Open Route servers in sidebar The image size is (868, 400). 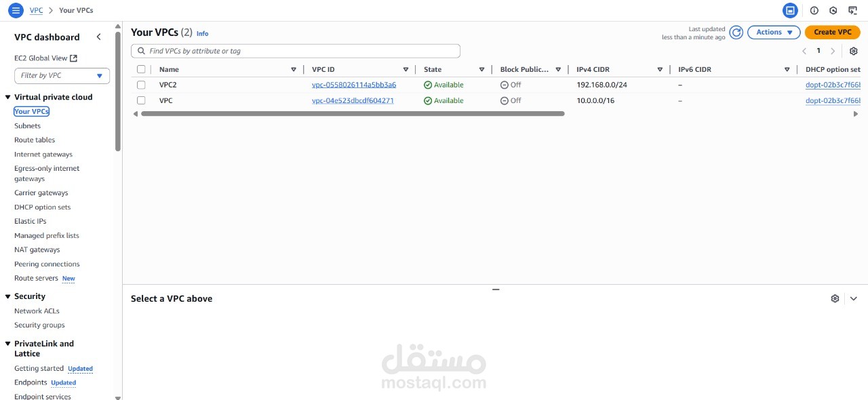point(36,278)
